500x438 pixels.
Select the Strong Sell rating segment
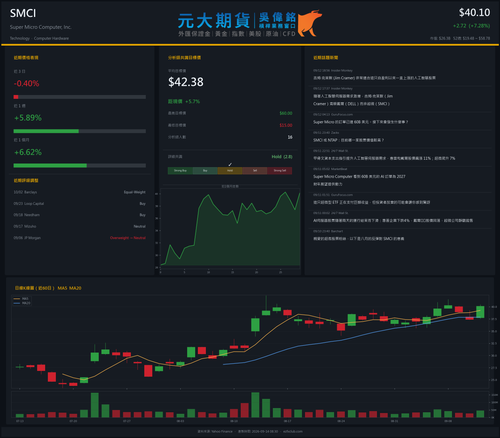point(280,171)
